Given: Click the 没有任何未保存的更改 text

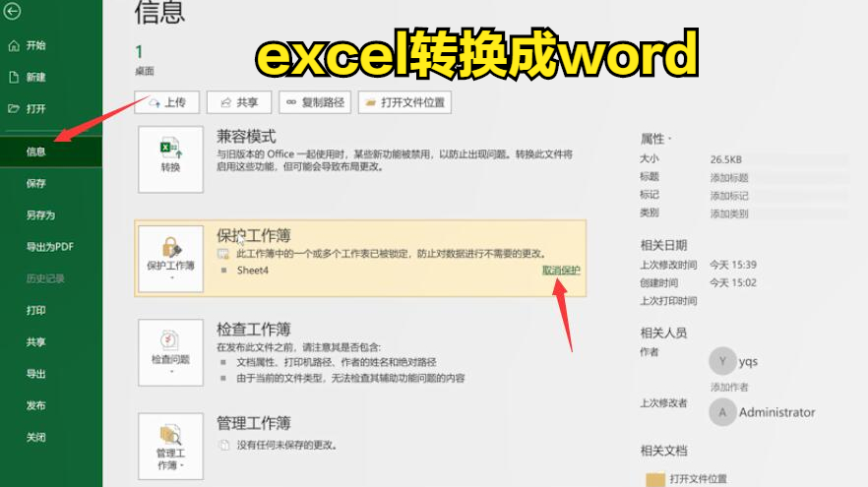Looking at the screenshot, I should [x=286, y=445].
